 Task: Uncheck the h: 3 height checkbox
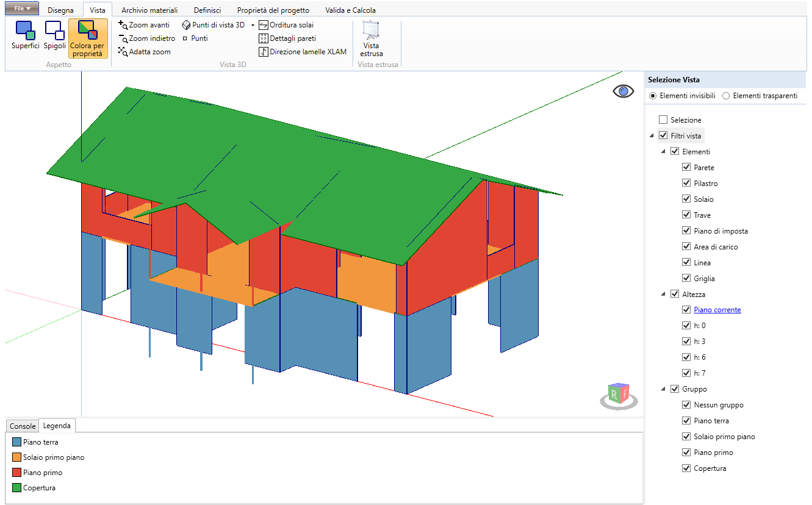tap(686, 342)
